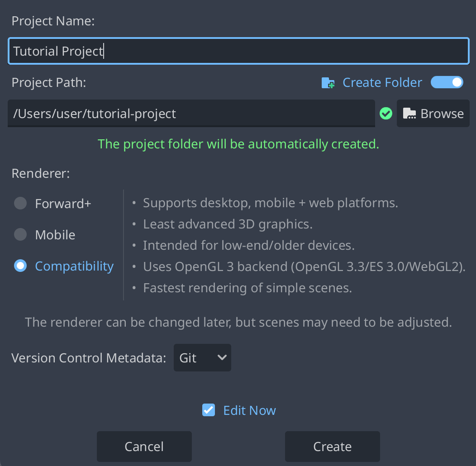This screenshot has width=476, height=466.
Task: Click the chevron on the Git selector
Action: click(x=222, y=357)
